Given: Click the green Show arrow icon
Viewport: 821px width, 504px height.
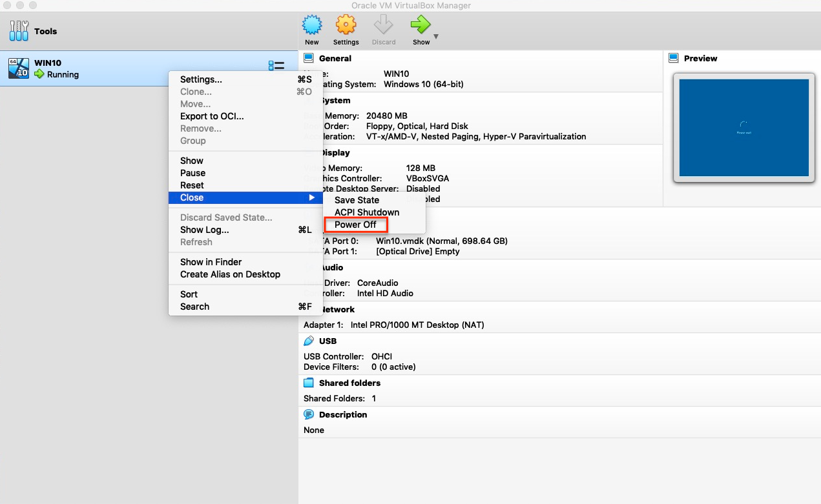Looking at the screenshot, I should 421,25.
